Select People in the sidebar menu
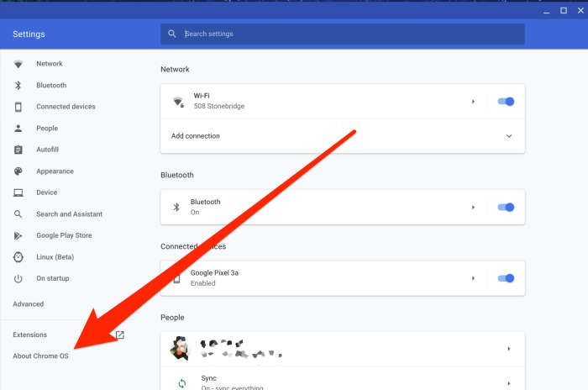This screenshot has width=588, height=390. pos(47,129)
